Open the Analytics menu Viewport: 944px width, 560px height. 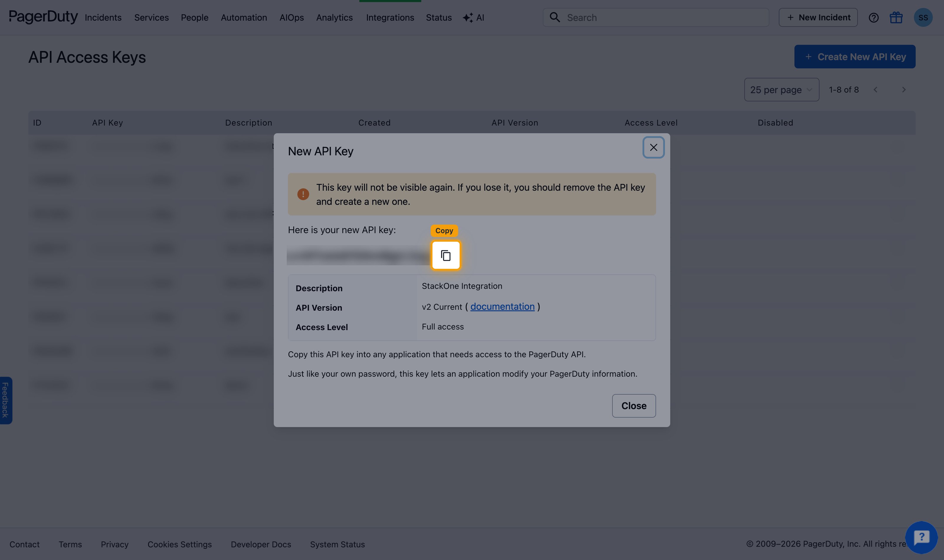pos(334,18)
